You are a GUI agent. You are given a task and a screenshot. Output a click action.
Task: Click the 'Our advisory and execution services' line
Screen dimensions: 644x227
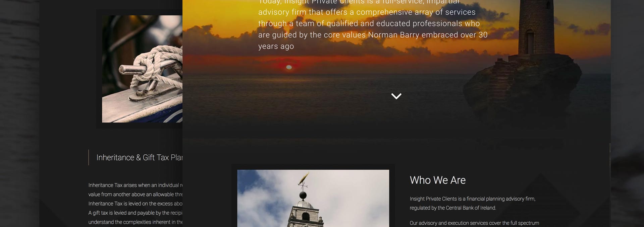474,223
